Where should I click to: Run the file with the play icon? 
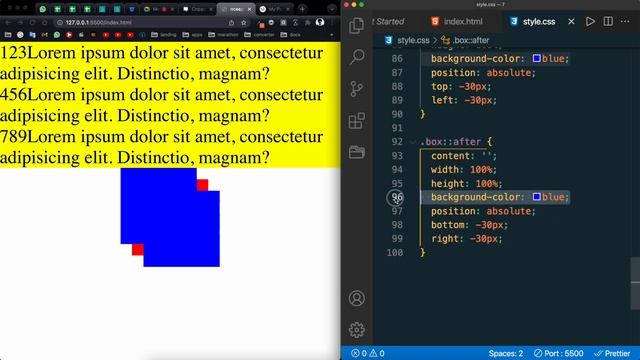(x=590, y=21)
